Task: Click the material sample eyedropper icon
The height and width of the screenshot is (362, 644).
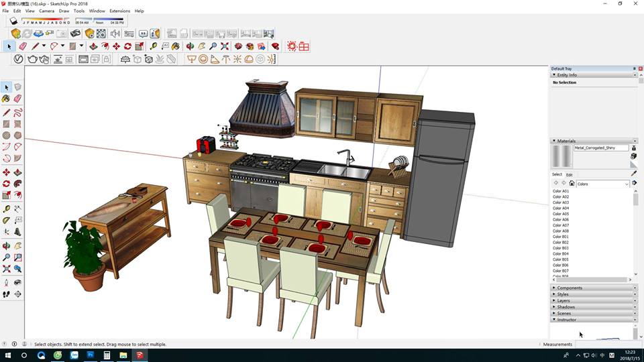Action: 634,174
